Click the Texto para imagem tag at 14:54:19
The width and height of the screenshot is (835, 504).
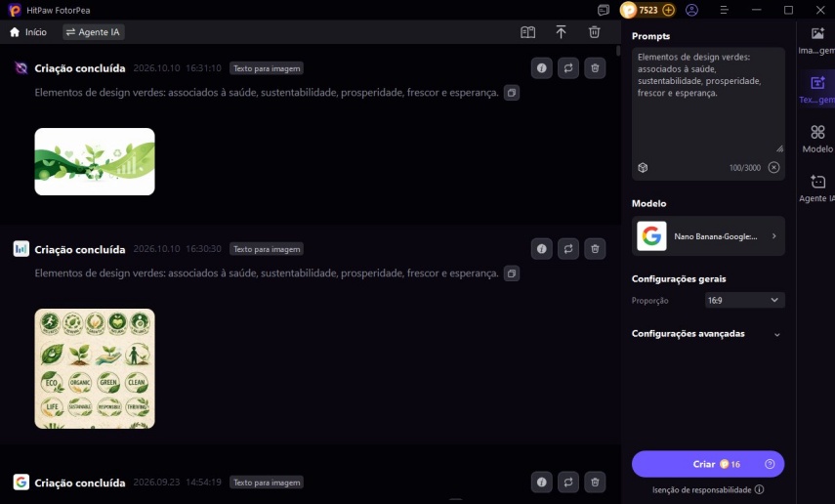(x=267, y=483)
